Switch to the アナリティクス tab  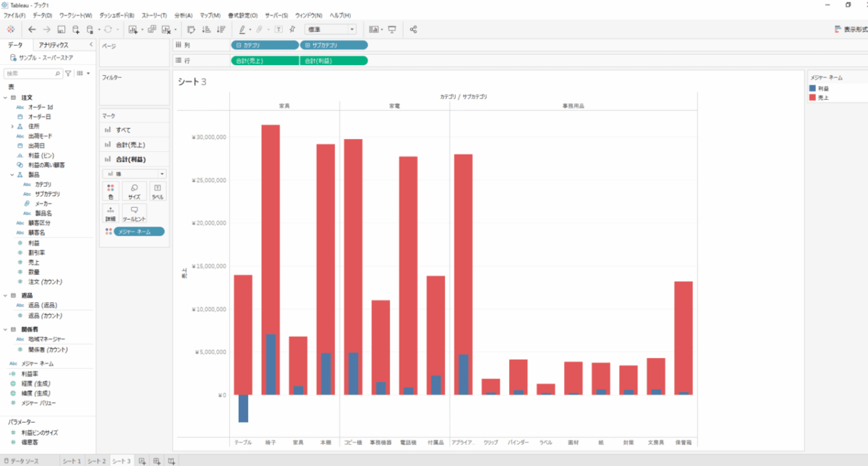pos(54,45)
